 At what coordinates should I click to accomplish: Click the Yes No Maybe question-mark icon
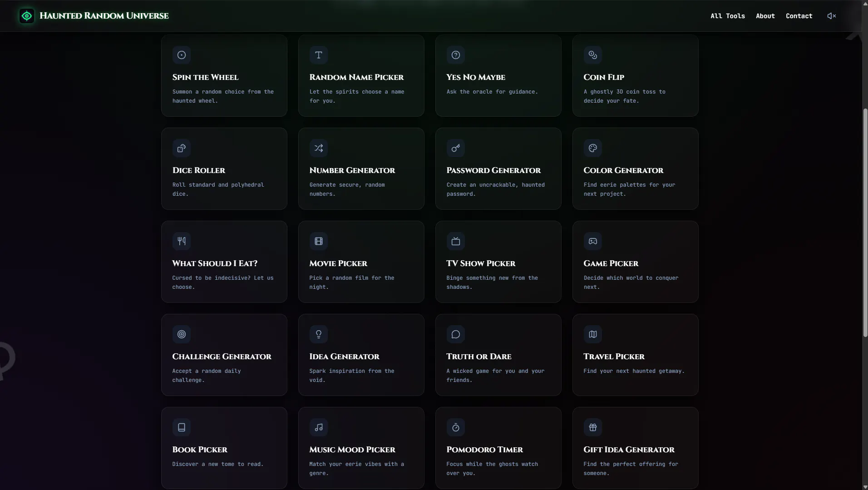click(456, 55)
